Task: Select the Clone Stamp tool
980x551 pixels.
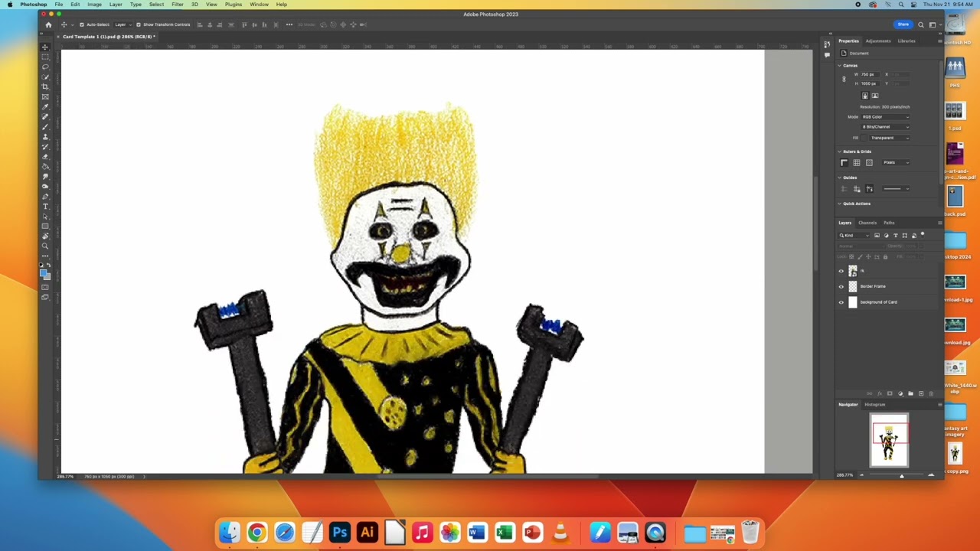Action: point(45,136)
